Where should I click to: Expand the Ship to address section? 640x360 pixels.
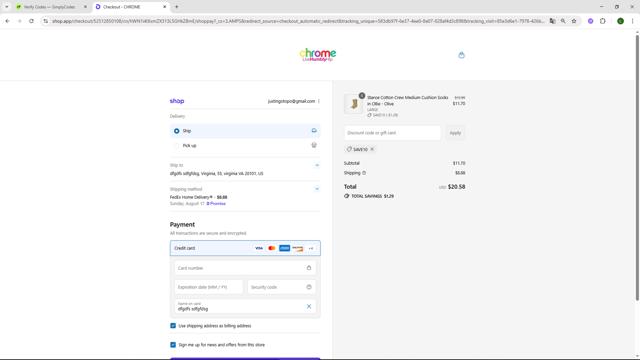[x=317, y=165]
